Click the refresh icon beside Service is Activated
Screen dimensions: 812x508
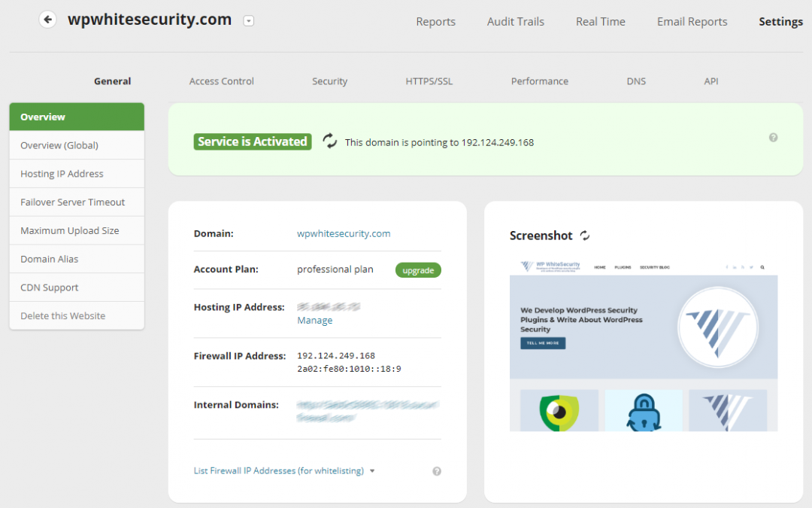[330, 141]
